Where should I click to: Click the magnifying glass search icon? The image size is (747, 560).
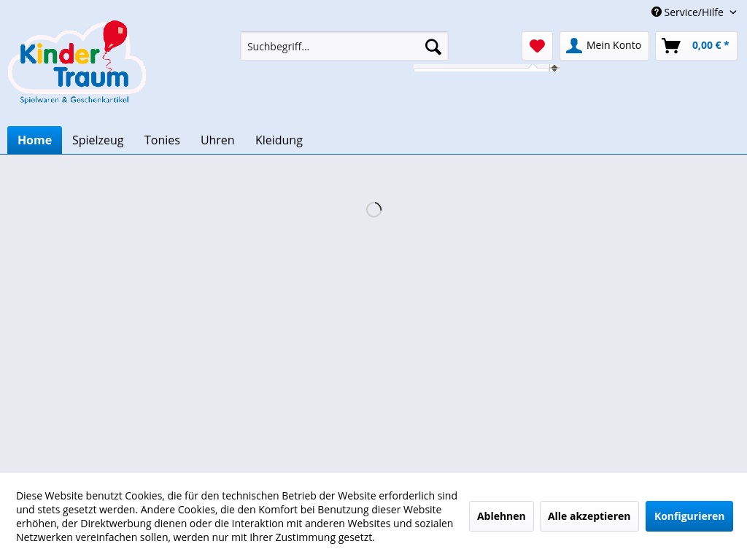point(433,47)
